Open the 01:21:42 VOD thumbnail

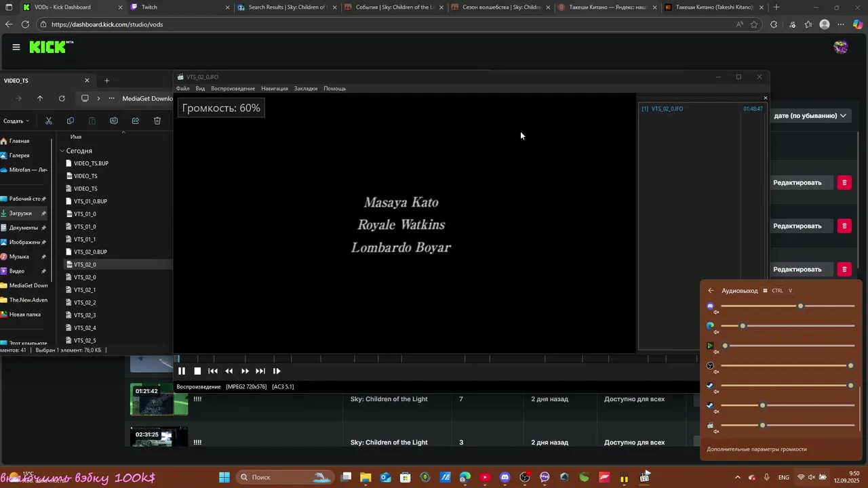(159, 399)
